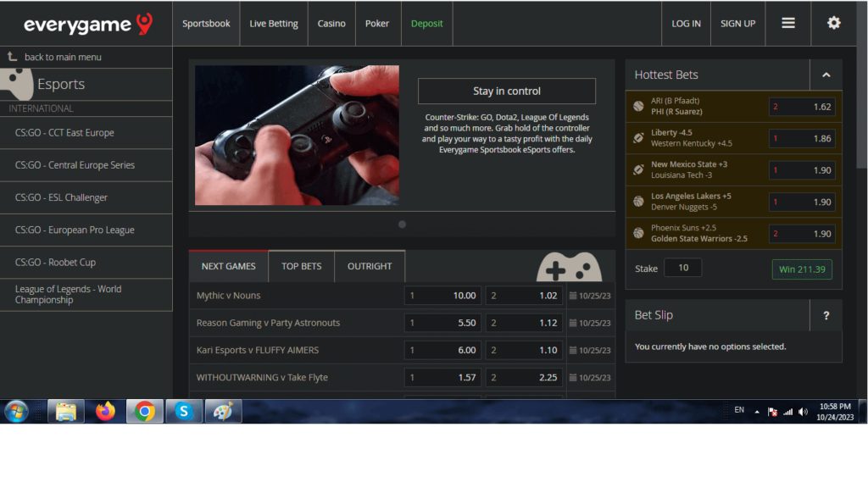Open the Casino section
This screenshot has height=488, width=868.
pos(331,23)
